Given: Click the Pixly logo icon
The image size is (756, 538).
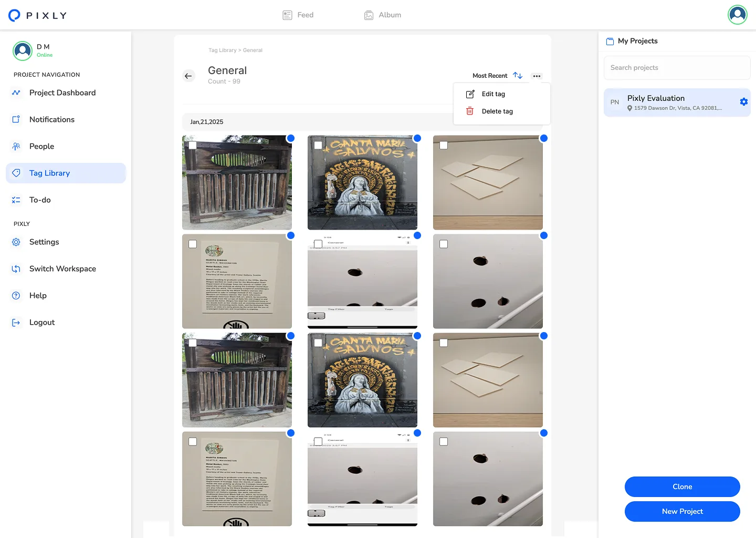Looking at the screenshot, I should [x=15, y=15].
